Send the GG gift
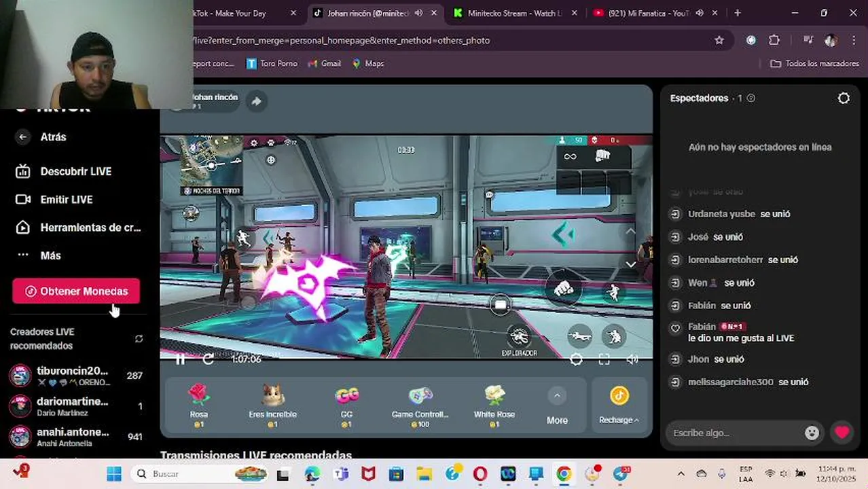This screenshot has width=868, height=489. pyautogui.click(x=346, y=405)
